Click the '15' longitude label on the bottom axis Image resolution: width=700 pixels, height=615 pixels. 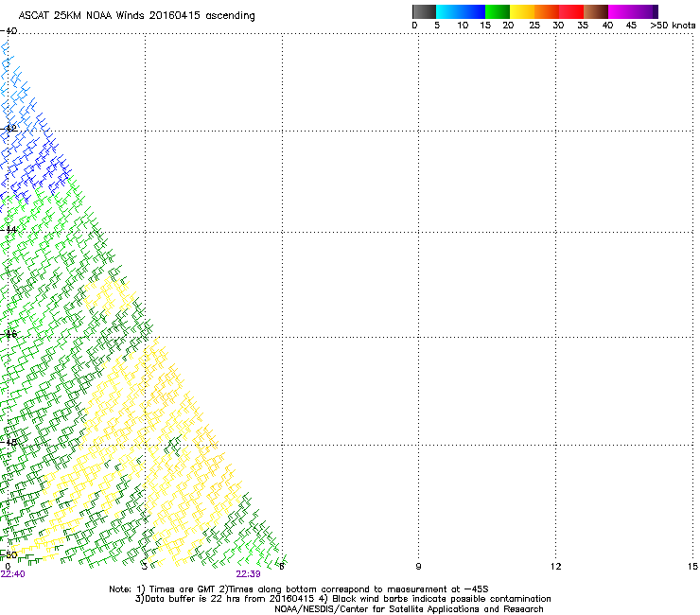coord(692,567)
